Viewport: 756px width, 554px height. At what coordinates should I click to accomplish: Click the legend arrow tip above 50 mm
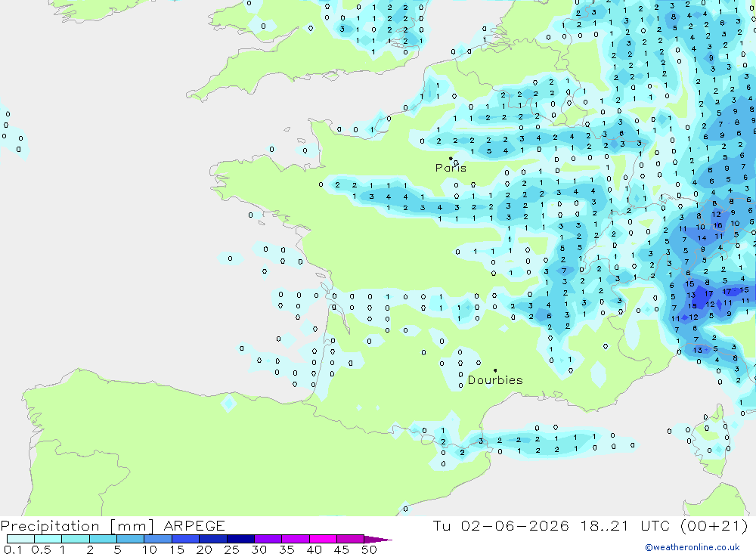click(379, 540)
